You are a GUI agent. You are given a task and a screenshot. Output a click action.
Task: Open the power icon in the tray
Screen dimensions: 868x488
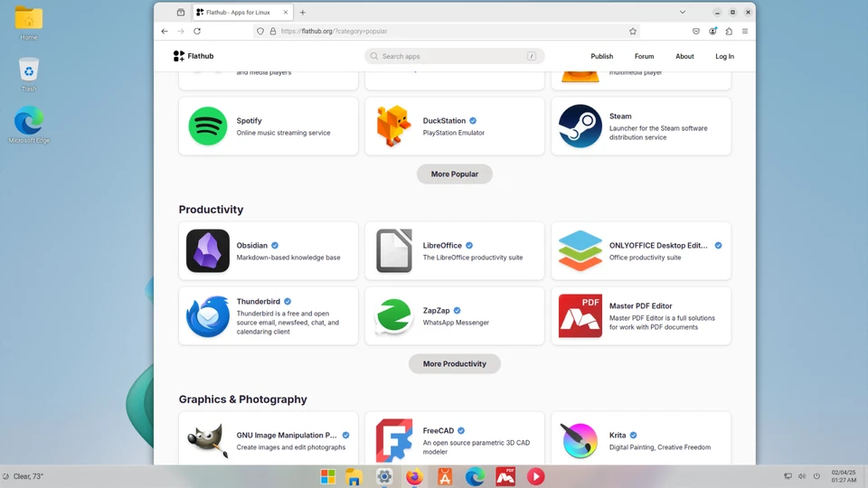816,476
